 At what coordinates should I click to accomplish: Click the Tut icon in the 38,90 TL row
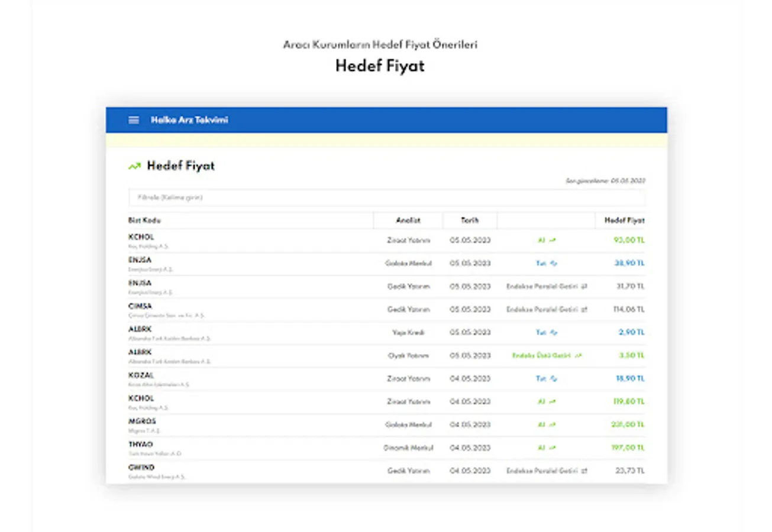pyautogui.click(x=553, y=264)
